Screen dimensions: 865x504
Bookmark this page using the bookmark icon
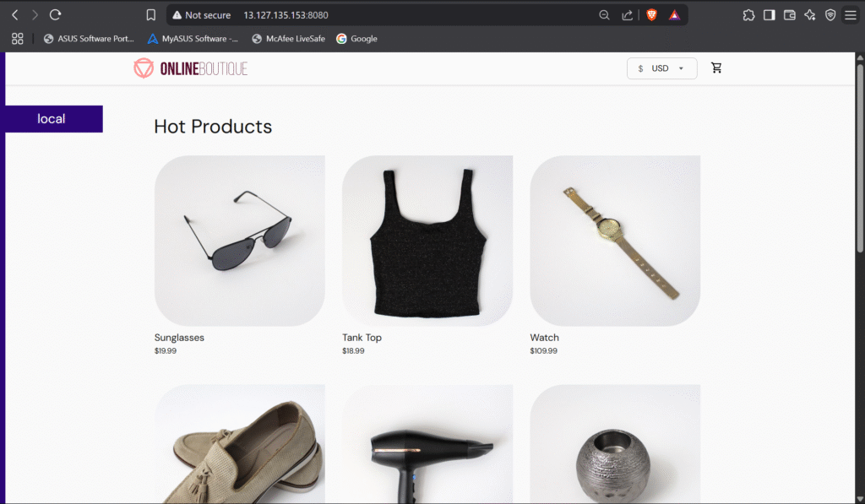point(150,15)
